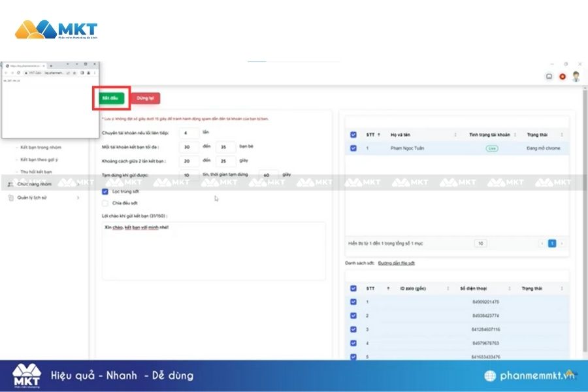Toggle the 'Lọc trùng sđt' checkbox

coord(105,191)
